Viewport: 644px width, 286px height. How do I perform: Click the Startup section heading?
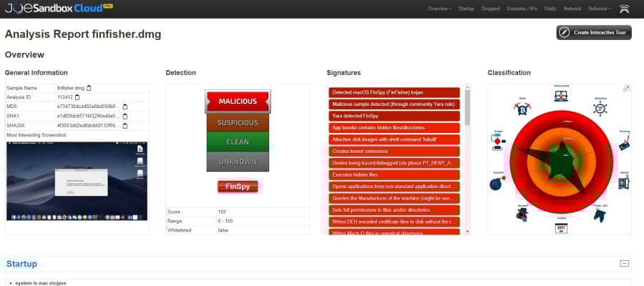[21, 264]
